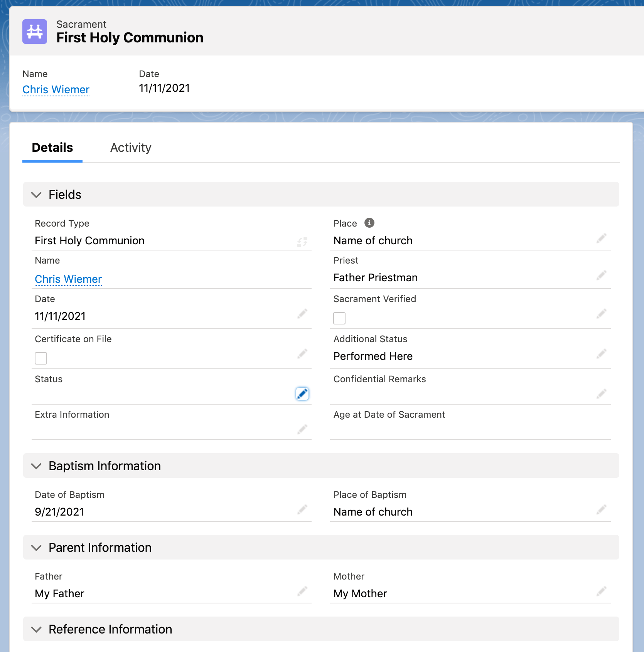
Task: Click the Place field info icon
Action: pos(369,223)
